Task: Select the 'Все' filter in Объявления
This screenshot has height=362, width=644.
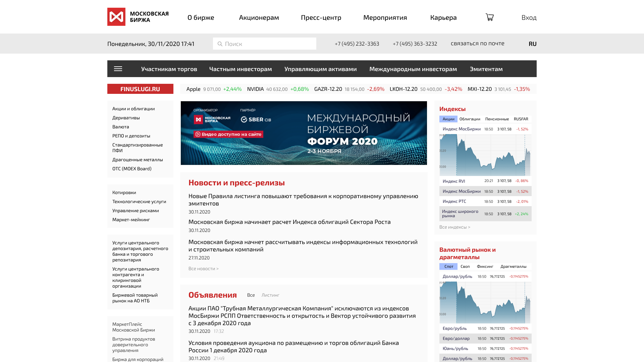Action: tap(251, 295)
